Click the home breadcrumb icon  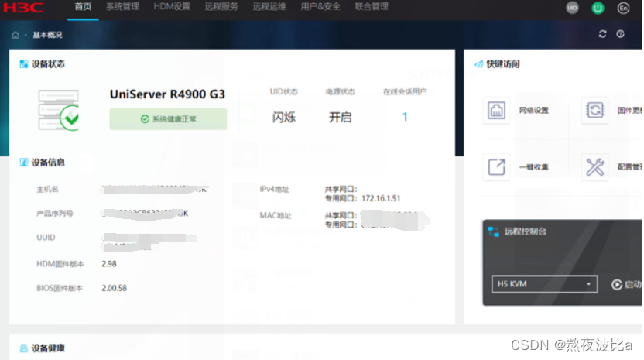pyautogui.click(x=15, y=35)
